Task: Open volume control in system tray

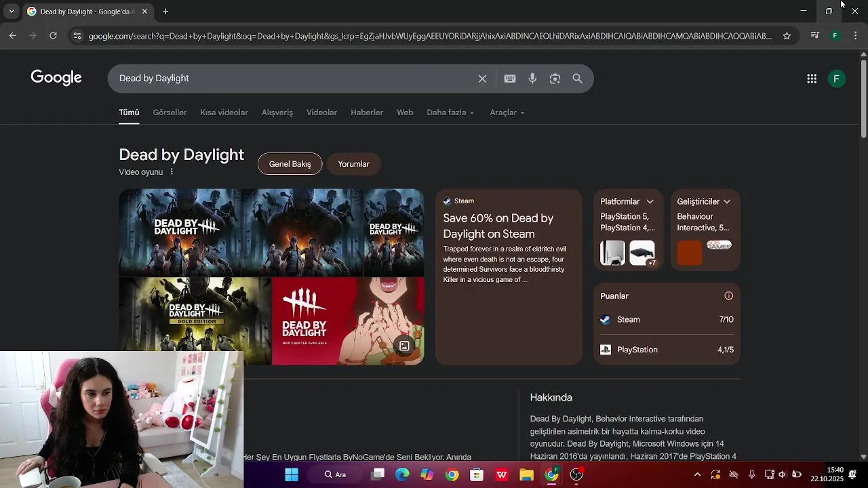Action: point(782,474)
